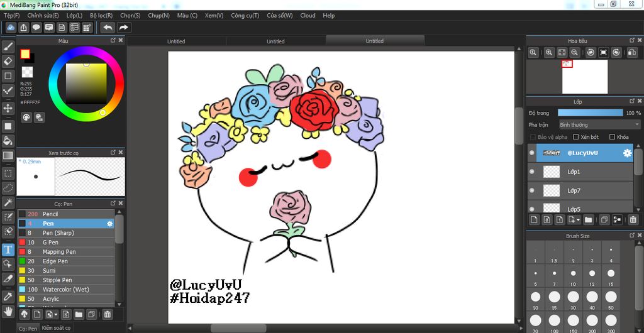Click the export/share icon in toolbar
This screenshot has width=644, height=333.
(x=24, y=28)
